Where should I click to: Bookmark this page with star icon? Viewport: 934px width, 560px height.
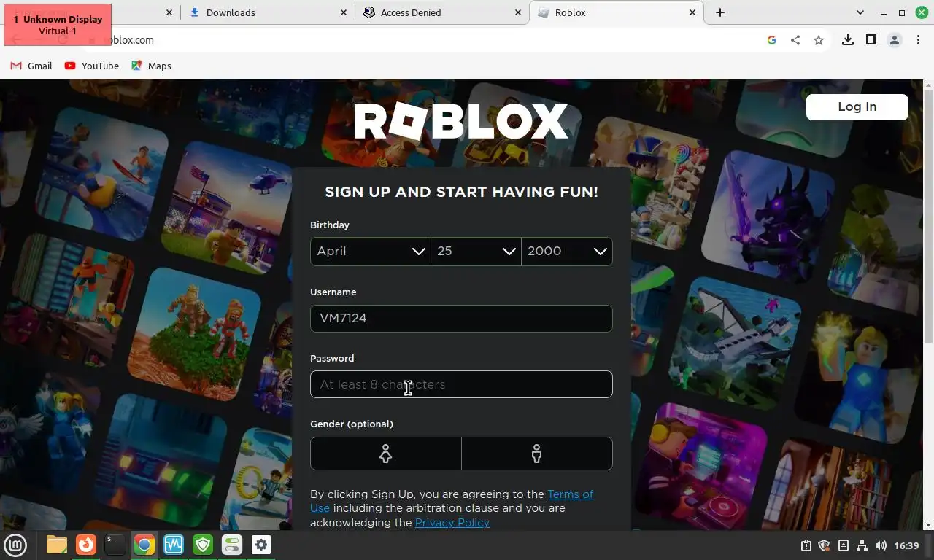[x=819, y=40]
